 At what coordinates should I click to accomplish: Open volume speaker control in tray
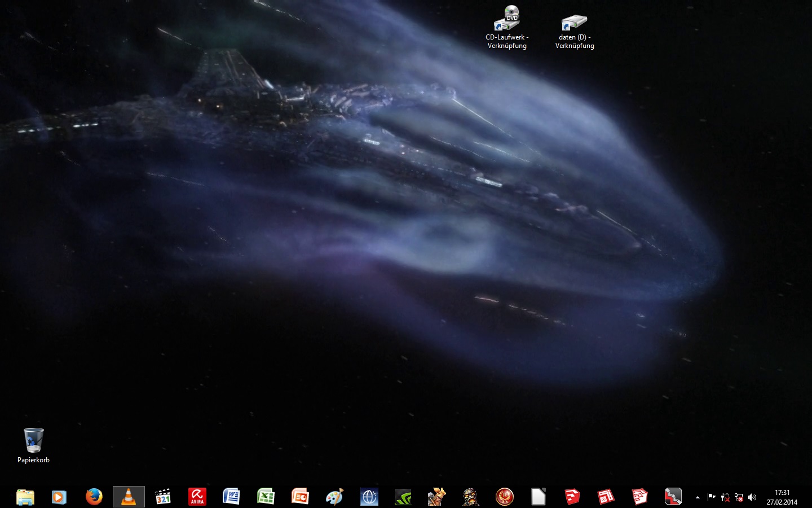tap(752, 497)
